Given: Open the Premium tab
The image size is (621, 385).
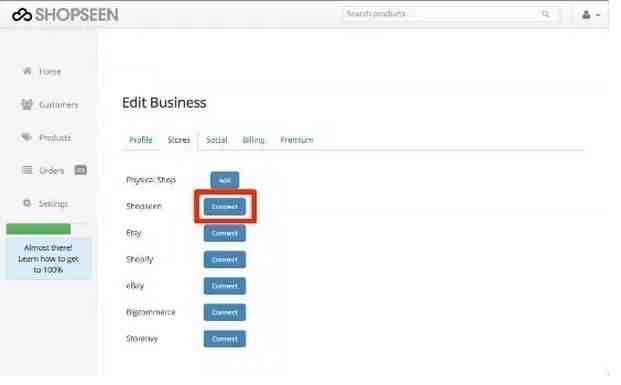Looking at the screenshot, I should point(297,140).
